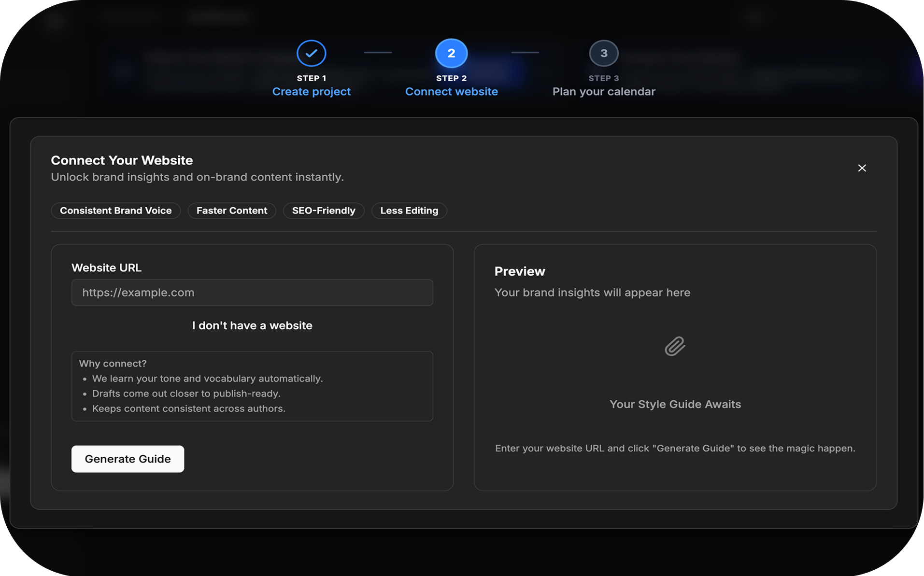Click the "Why connect?" info box heading
924x576 pixels.
pos(113,364)
